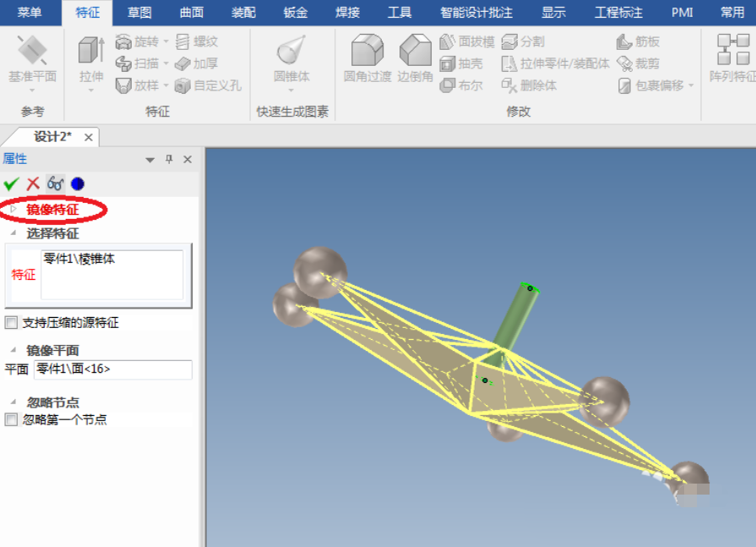Toggle the pin to unpin the 属性 panel
This screenshot has width=756, height=547.
pyautogui.click(x=169, y=159)
